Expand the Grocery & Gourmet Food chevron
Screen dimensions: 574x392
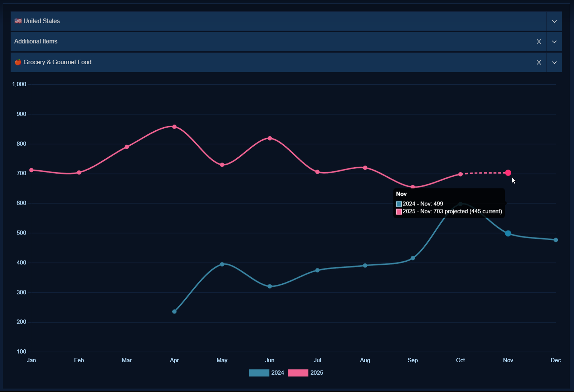click(554, 62)
